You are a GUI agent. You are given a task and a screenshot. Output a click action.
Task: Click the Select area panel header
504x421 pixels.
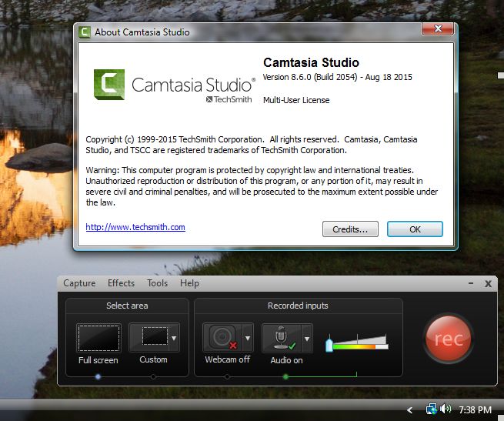coord(127,306)
